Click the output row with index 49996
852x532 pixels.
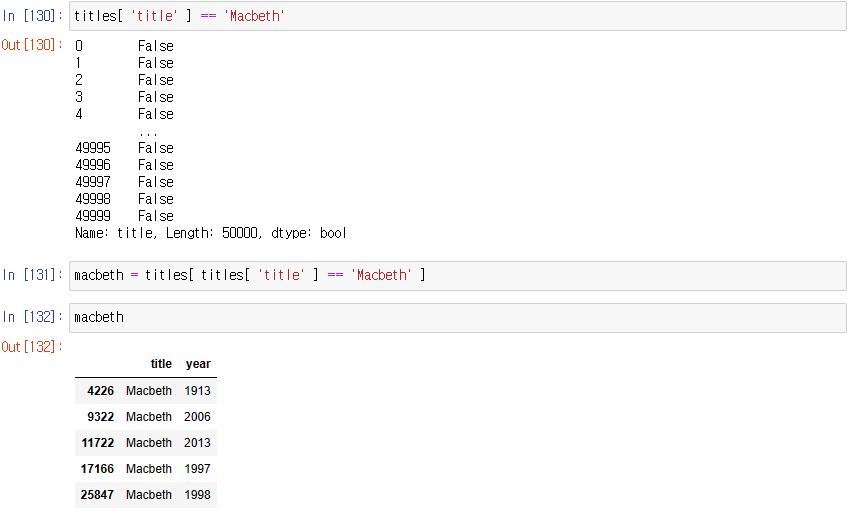click(124, 165)
